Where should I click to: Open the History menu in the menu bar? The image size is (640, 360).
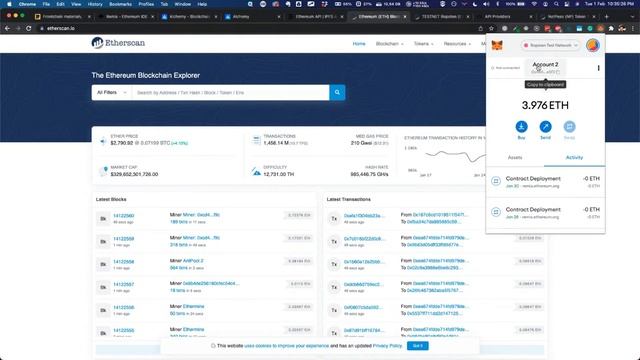(x=95, y=4)
